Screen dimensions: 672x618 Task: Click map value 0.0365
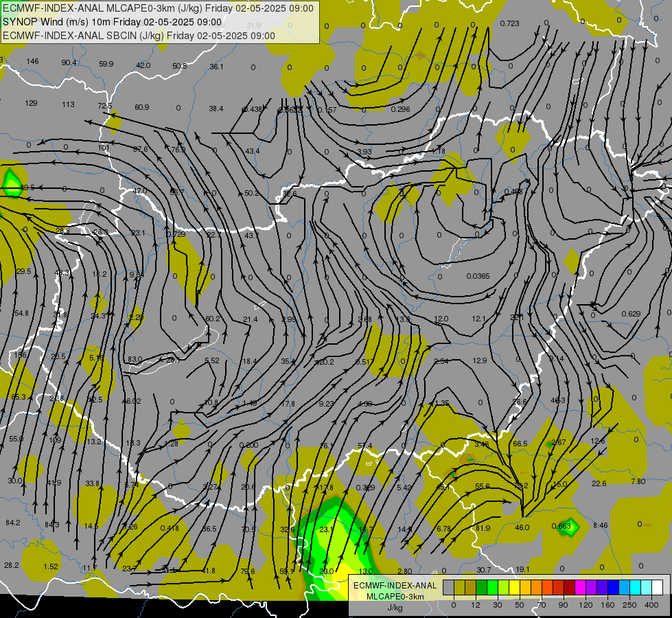(478, 276)
